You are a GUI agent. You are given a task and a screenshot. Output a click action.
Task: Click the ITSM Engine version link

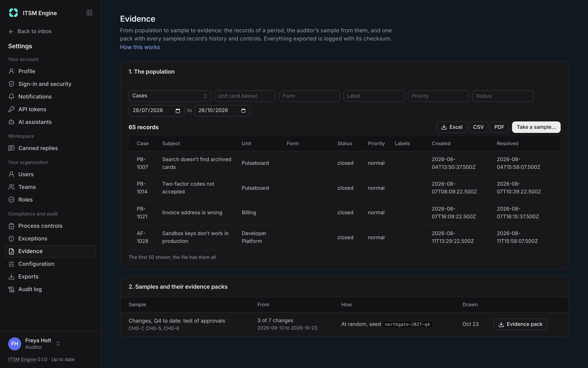click(x=22, y=359)
